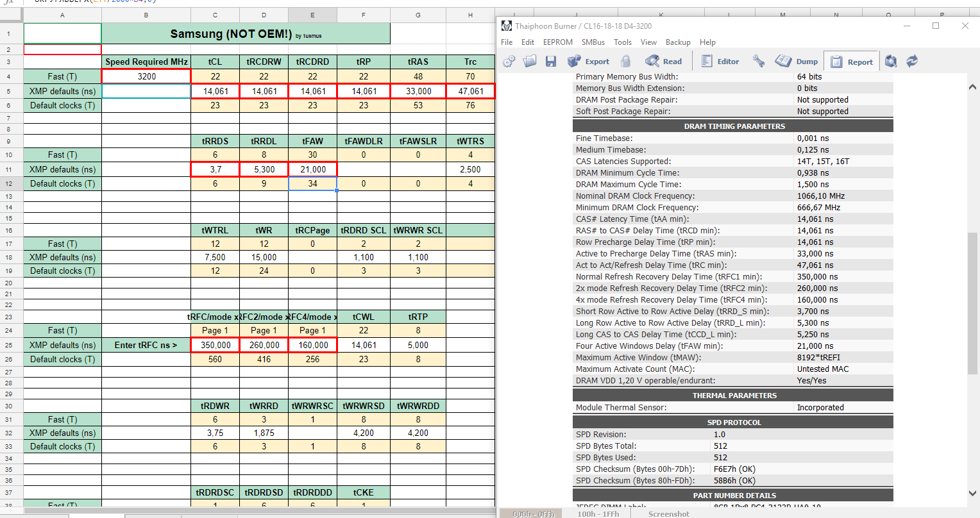Select the tWRWRDD header cell
980x518 pixels.
[418, 406]
